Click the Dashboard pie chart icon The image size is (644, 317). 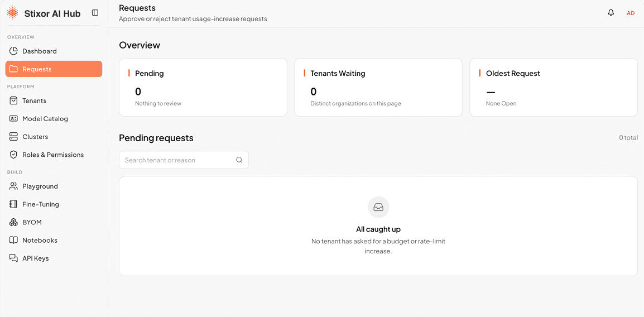pyautogui.click(x=13, y=51)
